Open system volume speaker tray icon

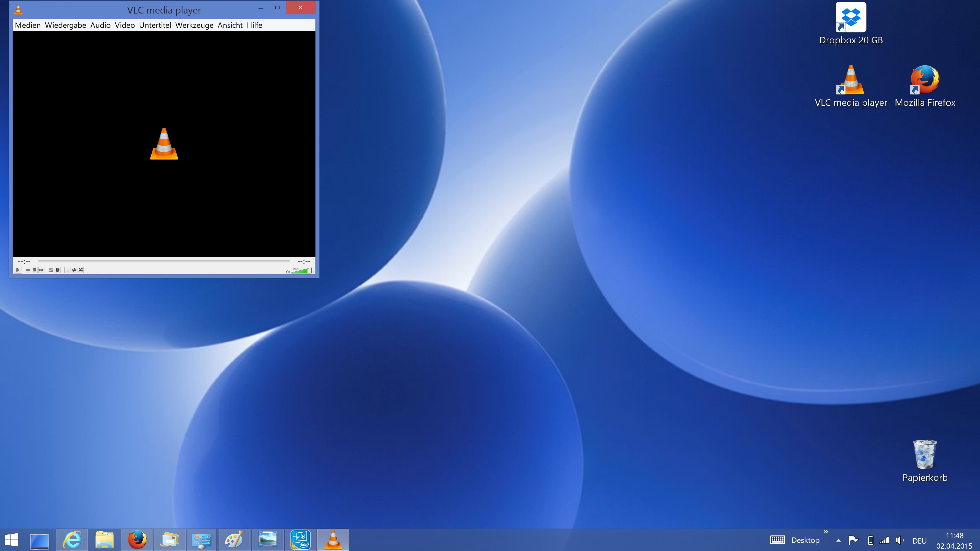(900, 540)
